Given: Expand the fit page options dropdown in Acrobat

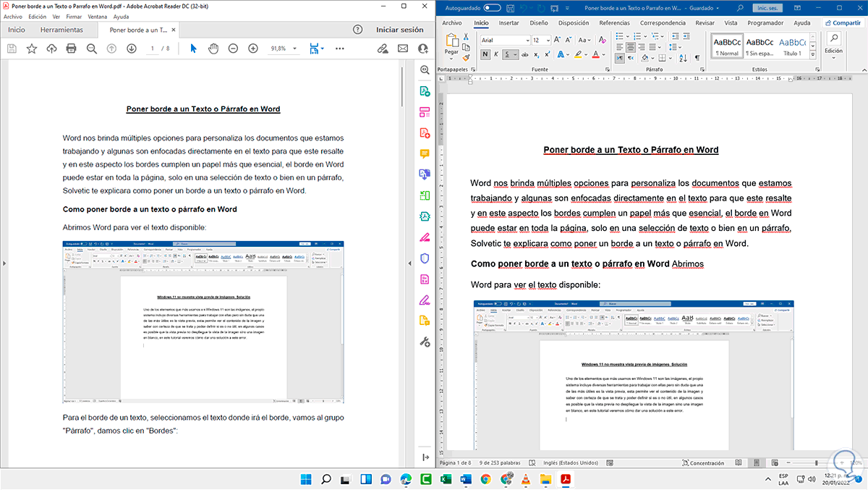Looking at the screenshot, I should click(323, 48).
